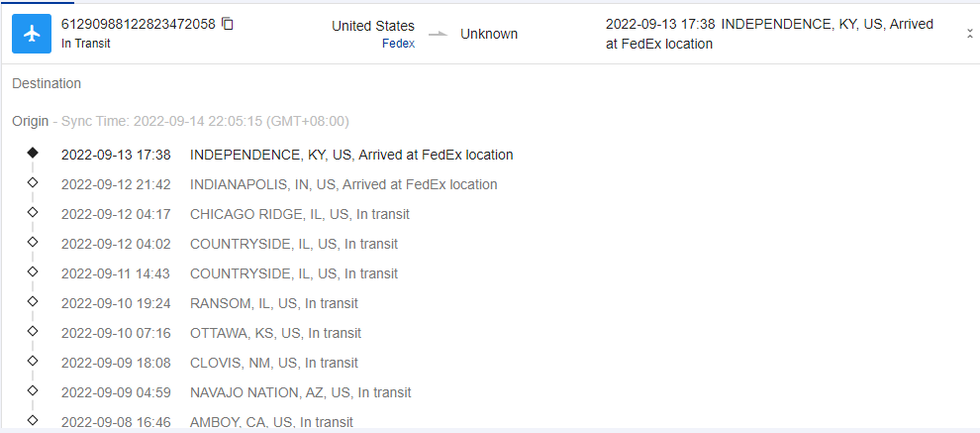Click the Unknown destination country text
Viewport: 980px width, 433px height.
point(489,34)
